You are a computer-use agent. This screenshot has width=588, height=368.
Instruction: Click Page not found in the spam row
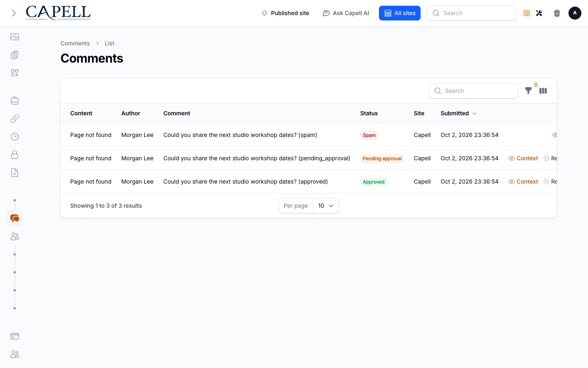[91, 135]
